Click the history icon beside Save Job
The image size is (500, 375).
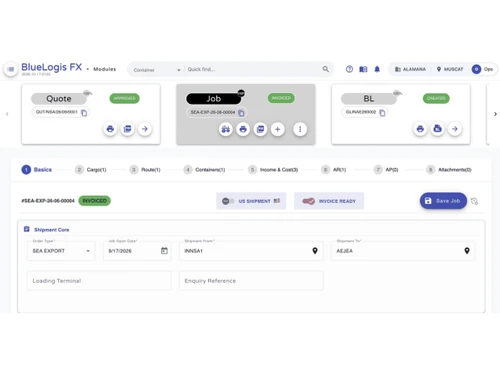[x=474, y=201]
